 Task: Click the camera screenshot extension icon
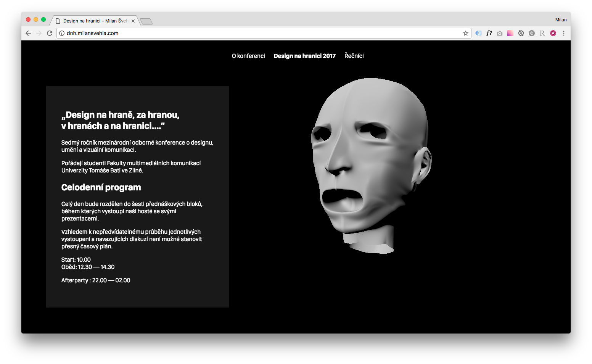point(500,33)
